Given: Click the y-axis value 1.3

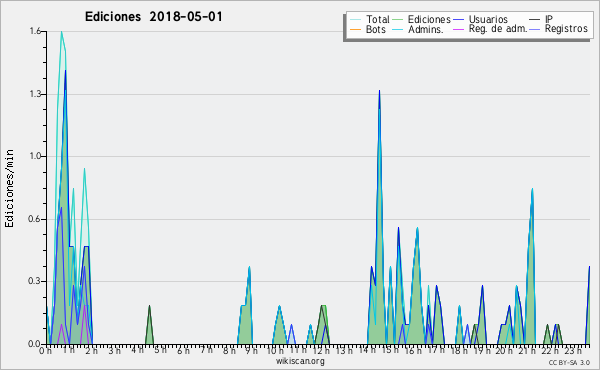Looking at the screenshot, I should pos(35,94).
